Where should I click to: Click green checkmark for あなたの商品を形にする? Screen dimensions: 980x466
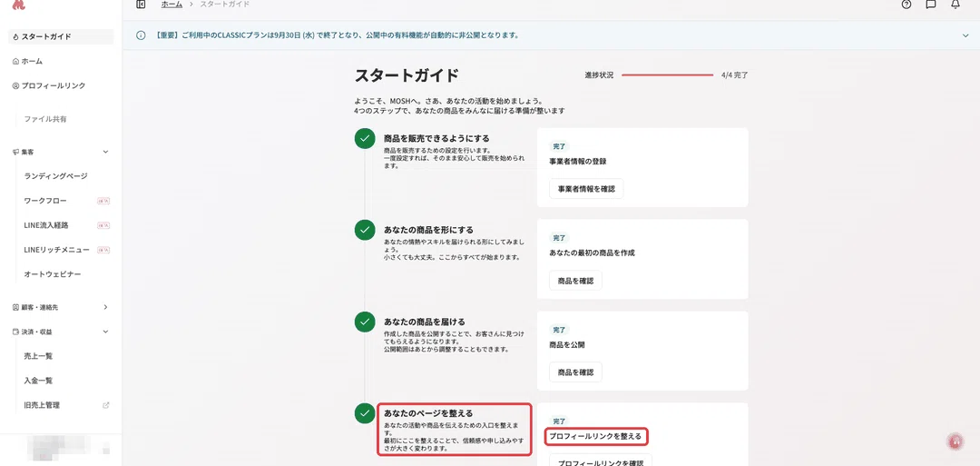click(365, 230)
